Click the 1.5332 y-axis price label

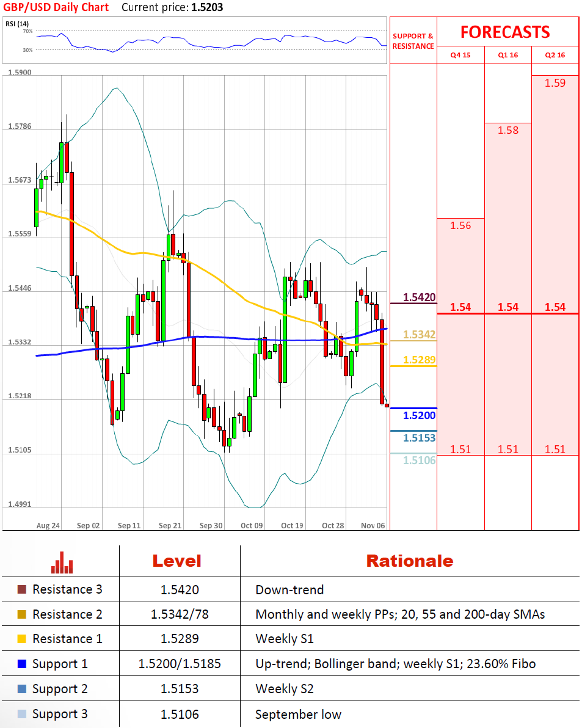tap(20, 342)
